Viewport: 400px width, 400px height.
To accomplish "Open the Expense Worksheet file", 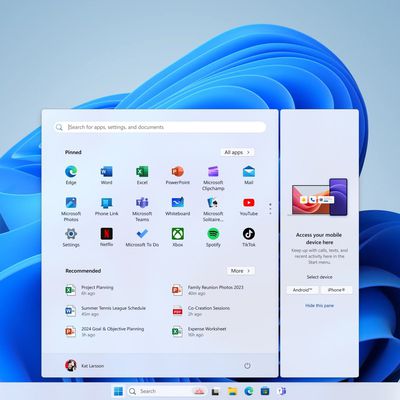I will [x=199, y=331].
